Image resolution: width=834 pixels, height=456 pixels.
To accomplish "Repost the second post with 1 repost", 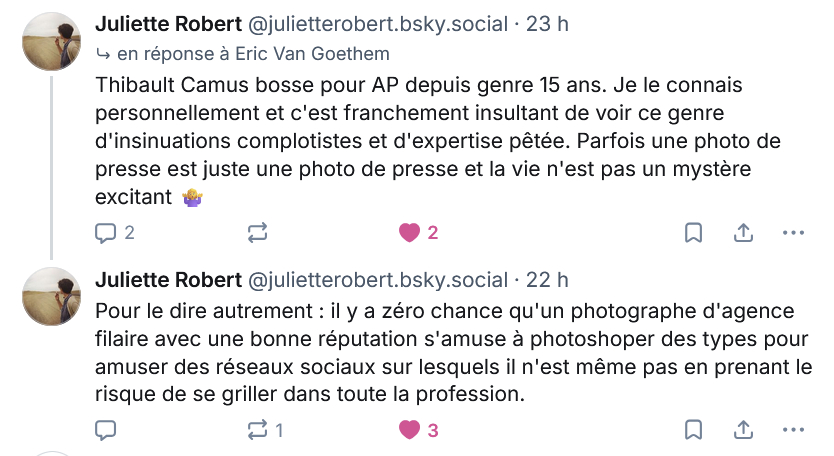I will (257, 430).
